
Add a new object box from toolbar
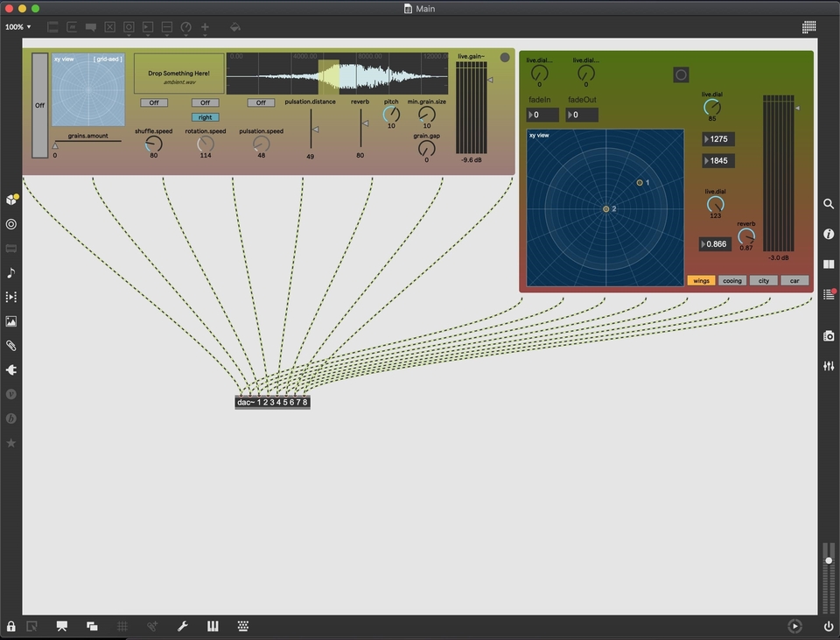pyautogui.click(x=52, y=27)
